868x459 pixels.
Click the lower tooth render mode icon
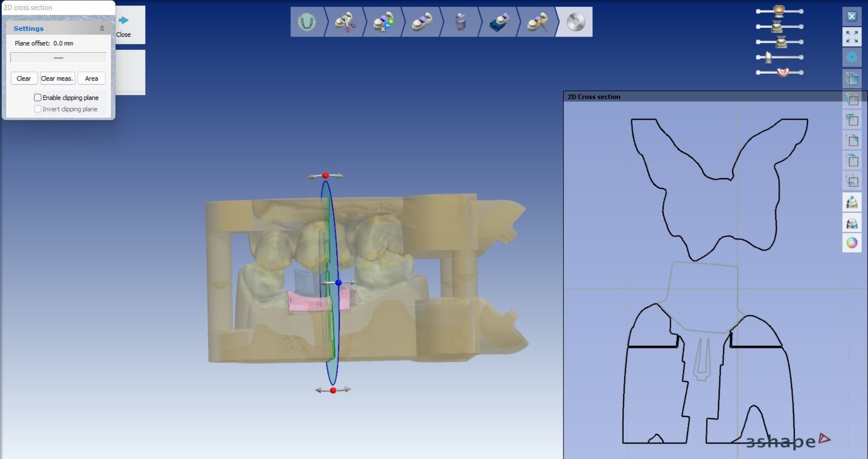852,223
